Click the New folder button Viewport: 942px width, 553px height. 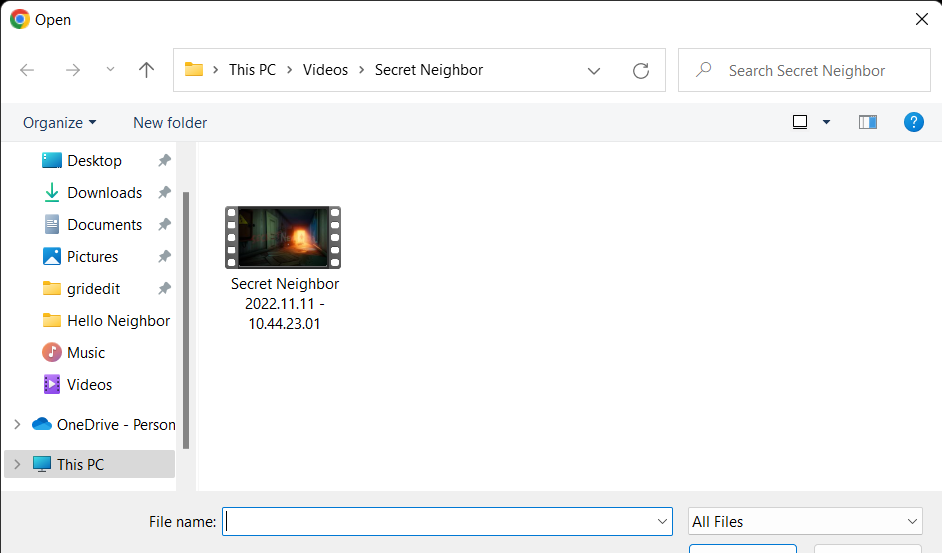click(x=170, y=123)
